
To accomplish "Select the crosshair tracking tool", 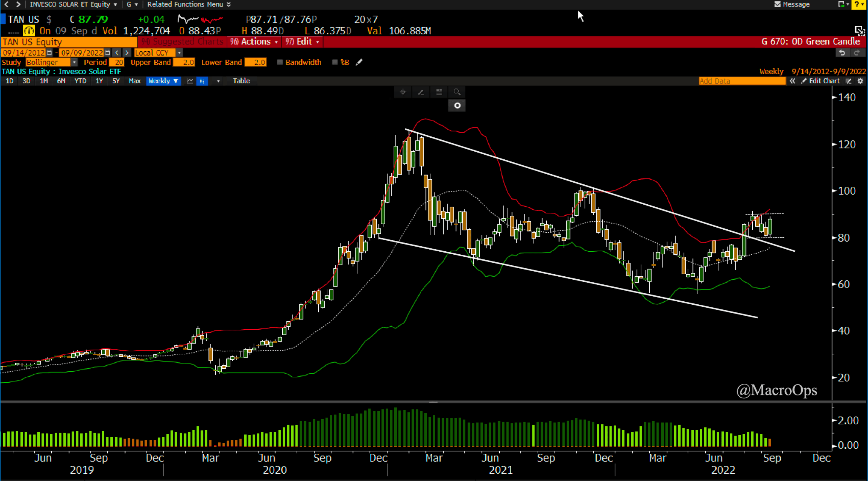I will (403, 92).
